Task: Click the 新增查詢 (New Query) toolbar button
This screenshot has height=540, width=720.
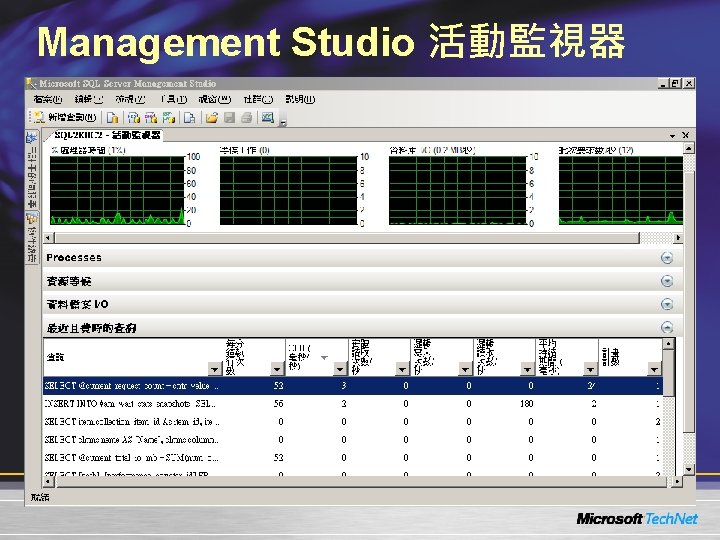Action: pos(65,118)
